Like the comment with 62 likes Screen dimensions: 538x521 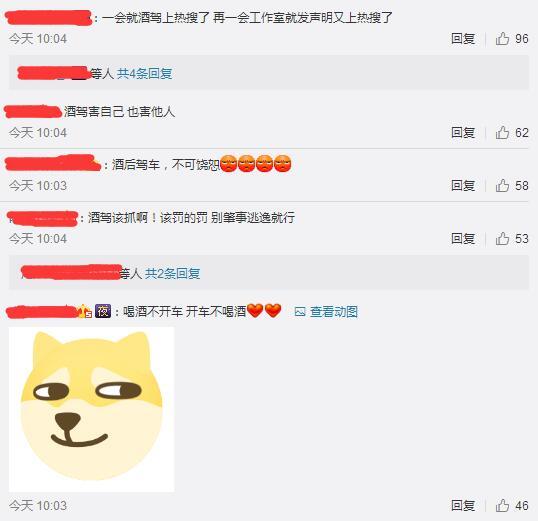502,132
